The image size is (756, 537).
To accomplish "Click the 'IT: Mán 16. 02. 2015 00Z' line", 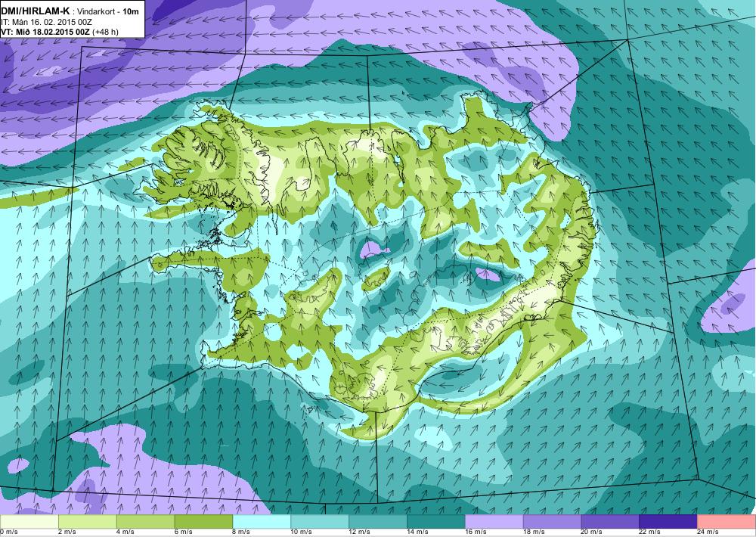I will (x=47, y=22).
